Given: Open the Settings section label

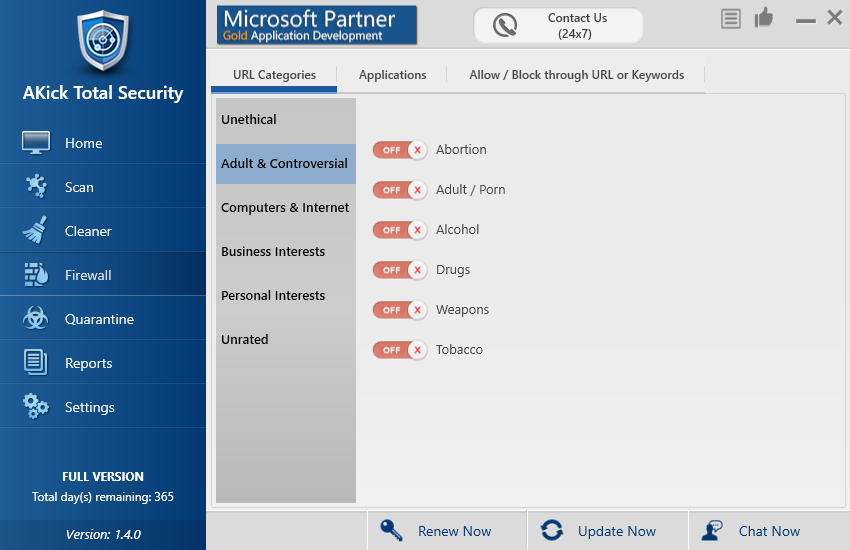Looking at the screenshot, I should (89, 407).
